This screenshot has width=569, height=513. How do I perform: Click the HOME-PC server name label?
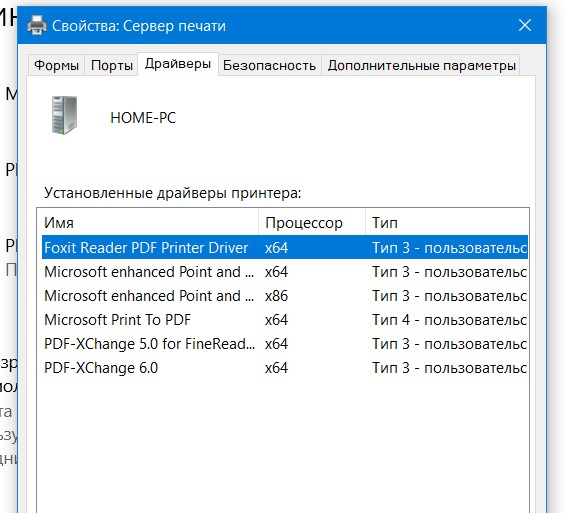coord(143,118)
